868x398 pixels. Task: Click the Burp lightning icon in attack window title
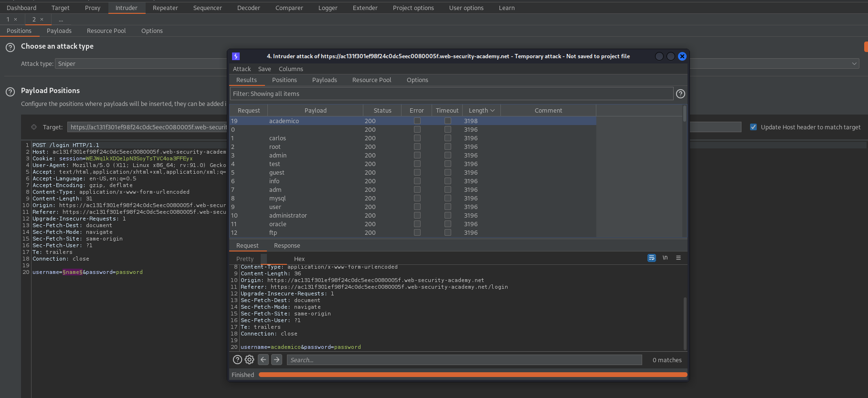[235, 56]
